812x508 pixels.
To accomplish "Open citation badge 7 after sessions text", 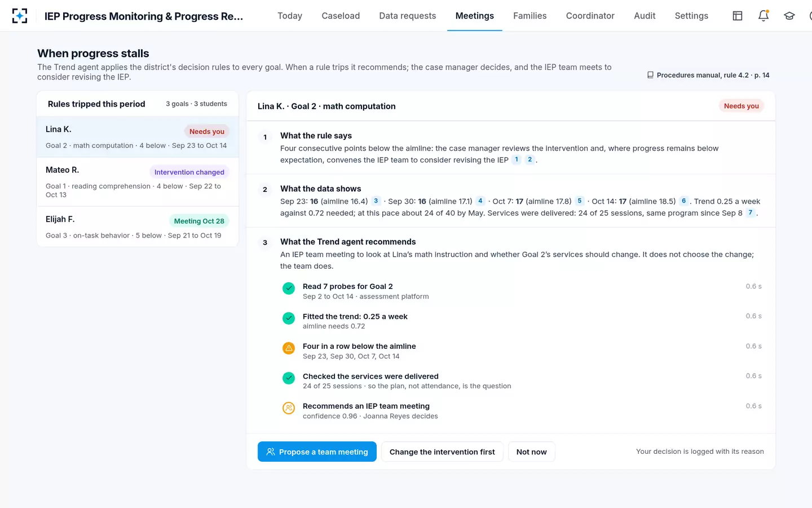I will 751,213.
